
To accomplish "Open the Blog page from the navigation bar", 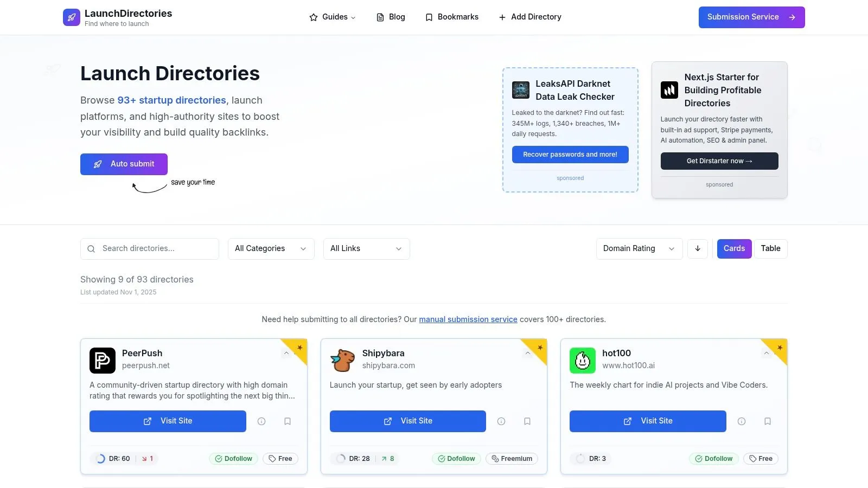I will click(x=390, y=17).
